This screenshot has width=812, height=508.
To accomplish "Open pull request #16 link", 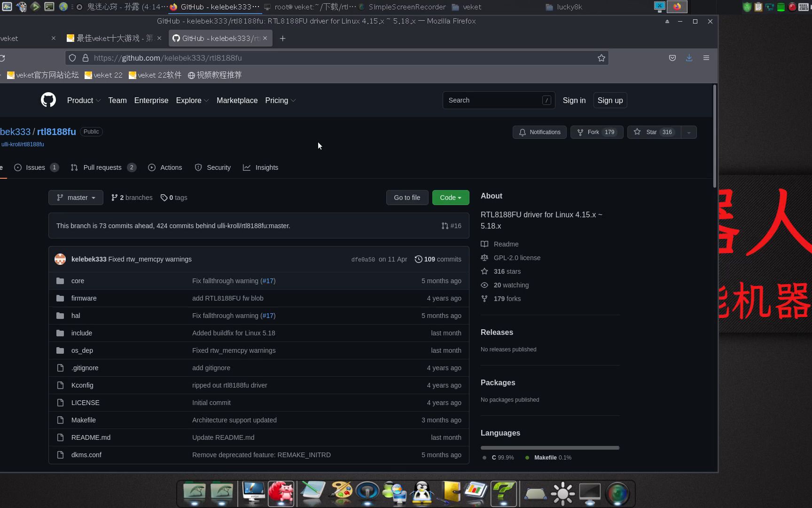I will tap(451, 226).
